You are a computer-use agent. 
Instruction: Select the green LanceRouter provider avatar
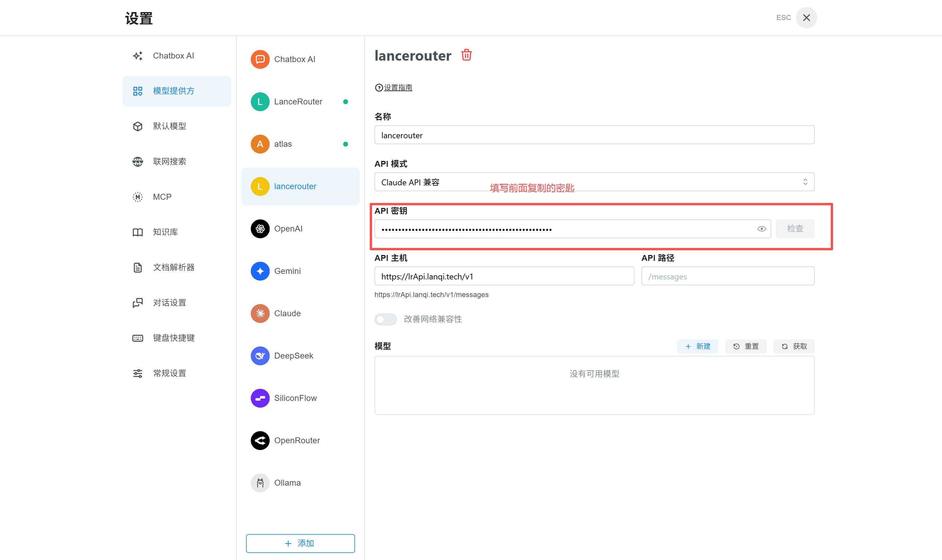click(260, 101)
